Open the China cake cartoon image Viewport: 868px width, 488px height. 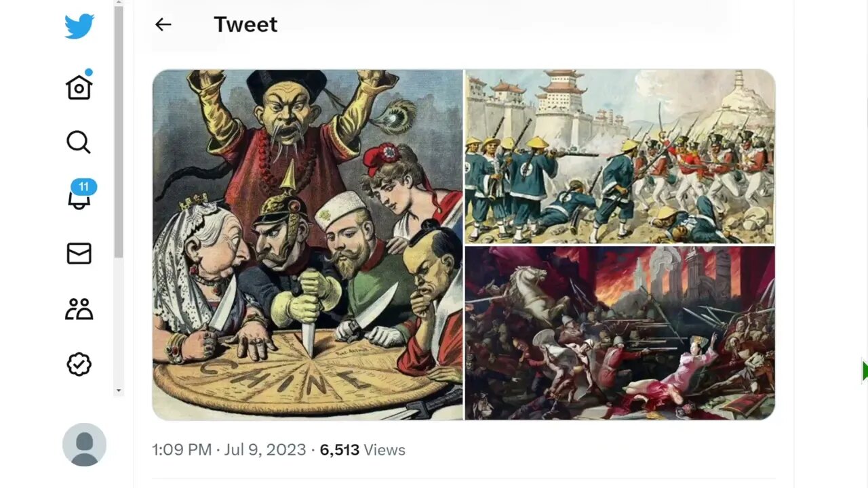[308, 245]
